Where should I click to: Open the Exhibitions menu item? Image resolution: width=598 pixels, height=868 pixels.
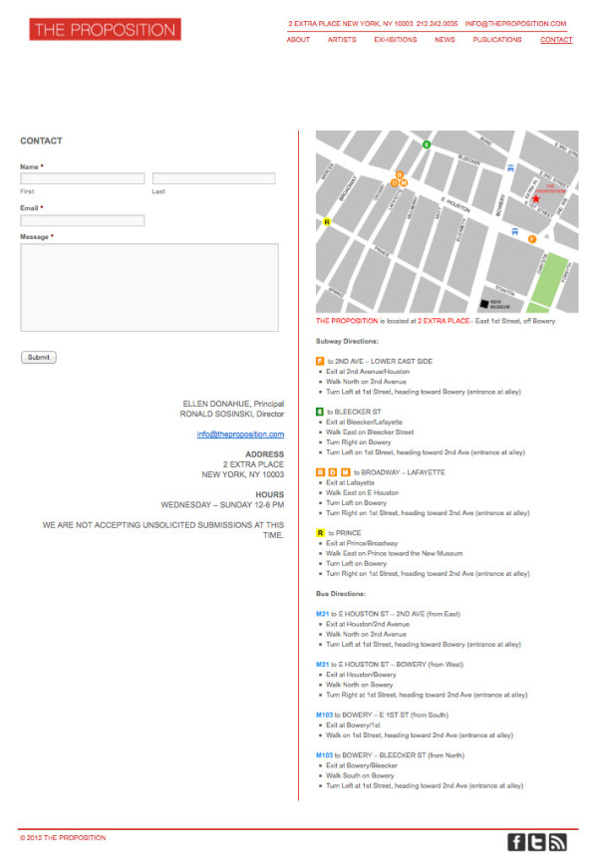coord(396,40)
